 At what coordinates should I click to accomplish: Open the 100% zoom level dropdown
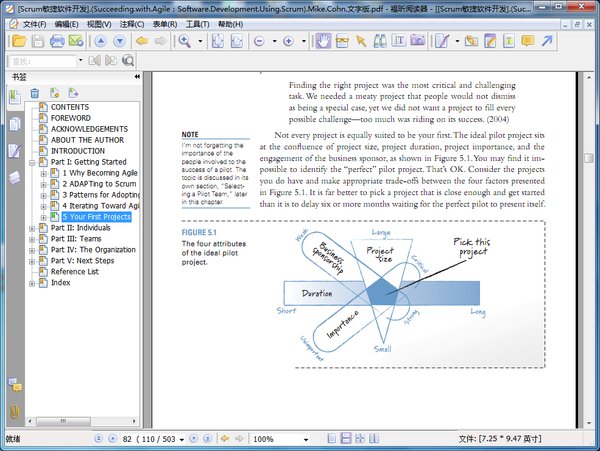(x=306, y=439)
